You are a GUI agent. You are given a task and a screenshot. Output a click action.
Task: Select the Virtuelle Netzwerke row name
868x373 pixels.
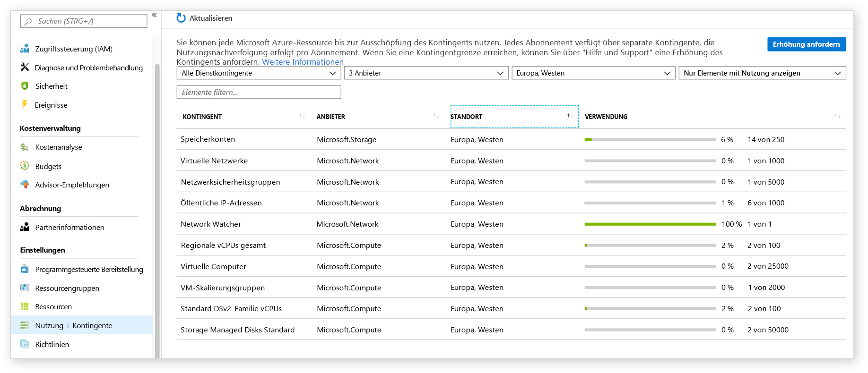click(x=214, y=161)
